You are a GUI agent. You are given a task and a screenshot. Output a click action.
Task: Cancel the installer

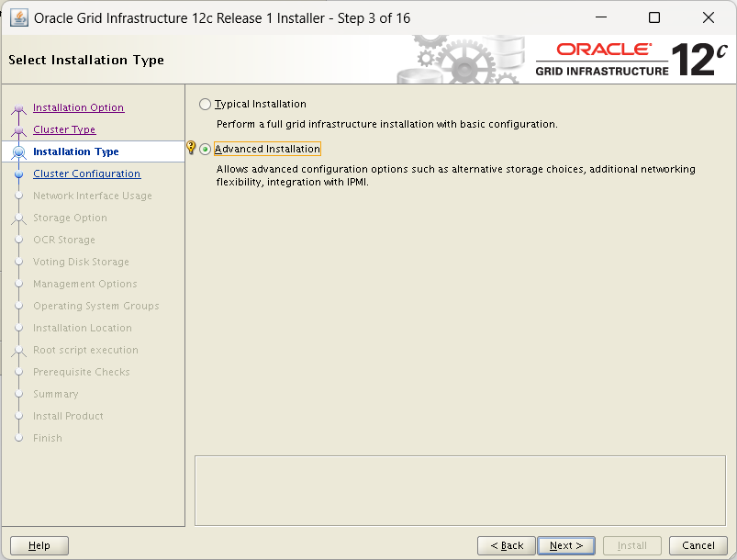coord(698,545)
